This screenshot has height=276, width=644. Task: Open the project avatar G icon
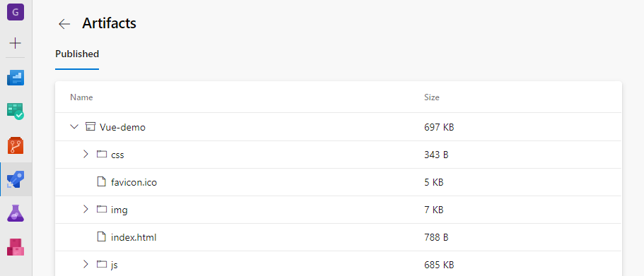(x=16, y=11)
